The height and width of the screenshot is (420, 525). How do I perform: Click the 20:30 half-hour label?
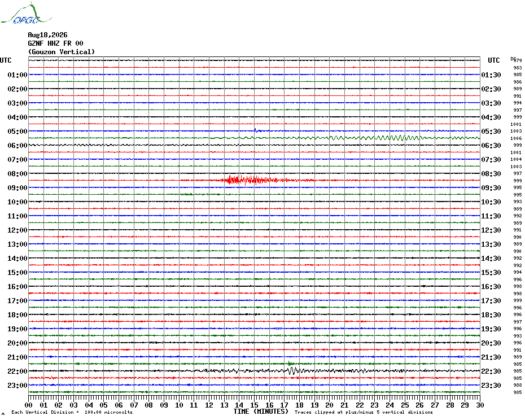click(x=491, y=343)
